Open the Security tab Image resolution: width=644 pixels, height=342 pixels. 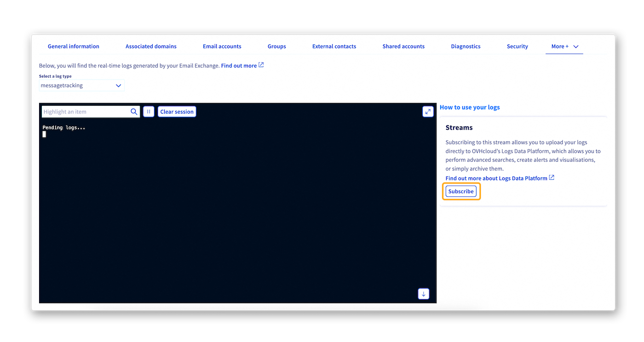click(517, 46)
